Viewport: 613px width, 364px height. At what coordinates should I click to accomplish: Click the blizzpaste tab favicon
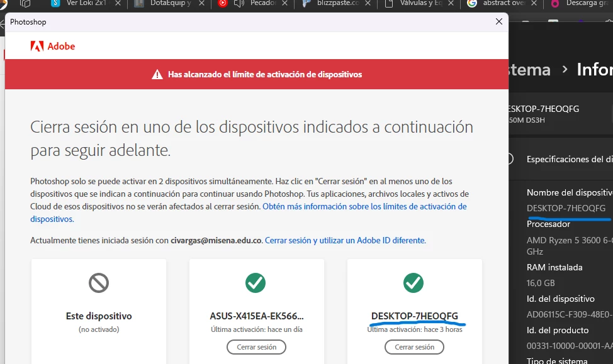(307, 4)
